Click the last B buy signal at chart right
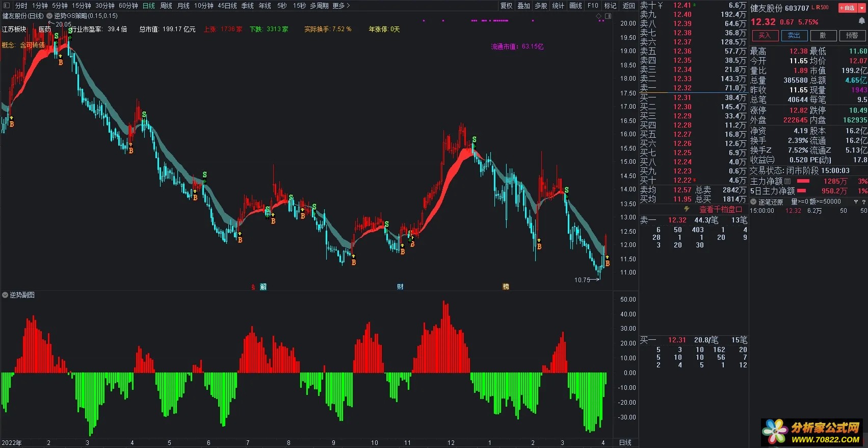The height and width of the screenshot is (448, 868). click(608, 263)
